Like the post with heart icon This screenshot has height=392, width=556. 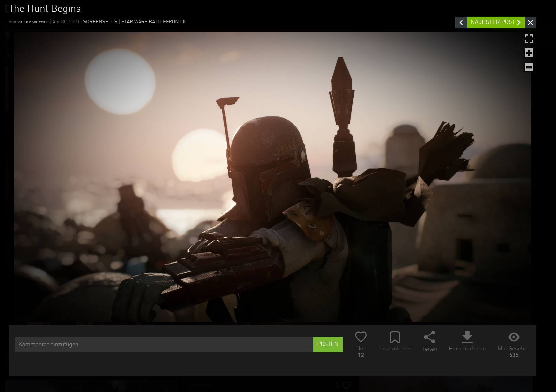point(361,337)
